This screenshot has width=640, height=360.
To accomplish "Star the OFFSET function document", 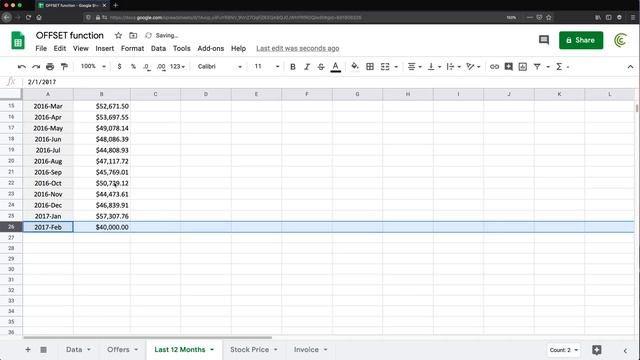I will pyautogui.click(x=118, y=36).
